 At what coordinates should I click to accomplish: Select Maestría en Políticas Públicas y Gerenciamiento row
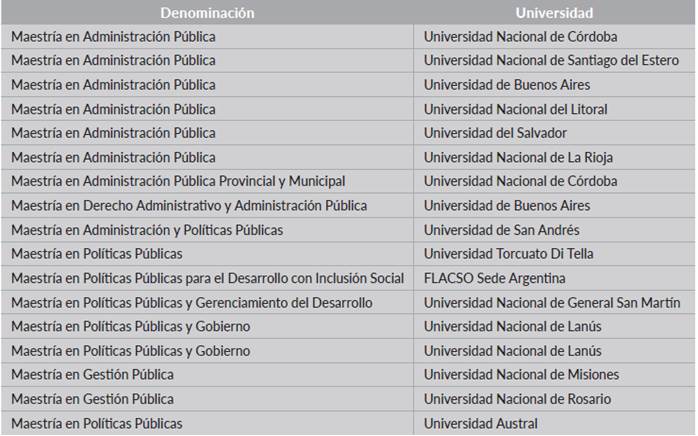point(191,302)
